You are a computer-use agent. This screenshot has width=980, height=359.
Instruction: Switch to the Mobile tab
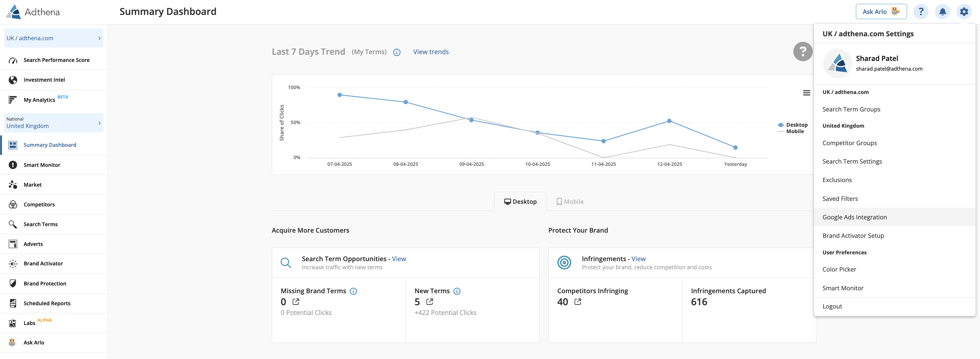(570, 202)
